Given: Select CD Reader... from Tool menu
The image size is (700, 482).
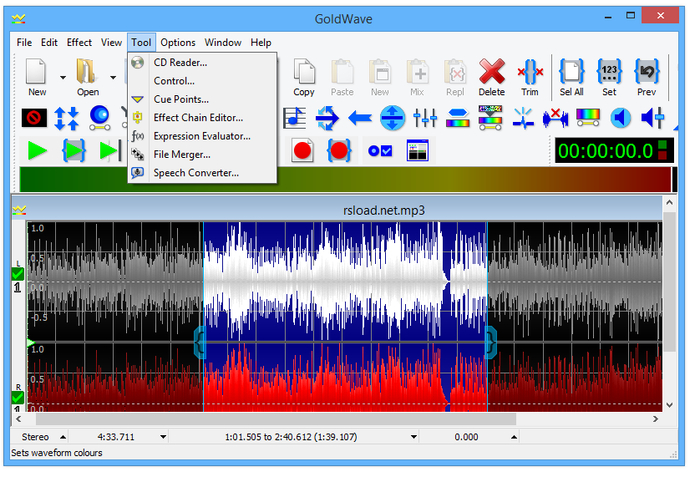Looking at the screenshot, I should [202, 62].
